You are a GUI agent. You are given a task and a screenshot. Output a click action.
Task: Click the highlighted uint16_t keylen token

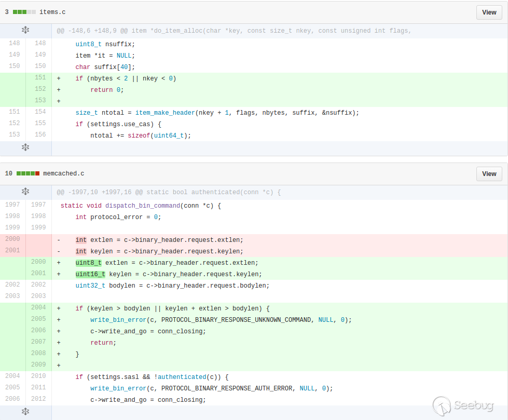[x=90, y=274]
